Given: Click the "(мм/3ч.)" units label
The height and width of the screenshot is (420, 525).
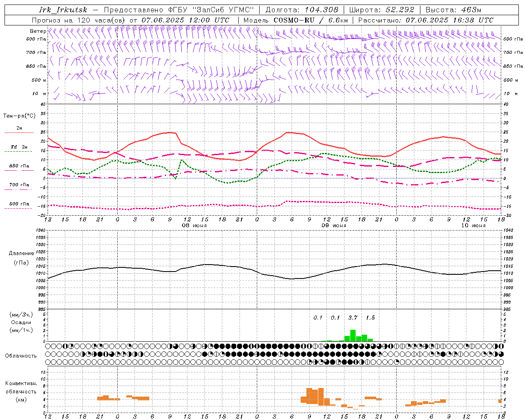Looking at the screenshot, I should (21, 315).
